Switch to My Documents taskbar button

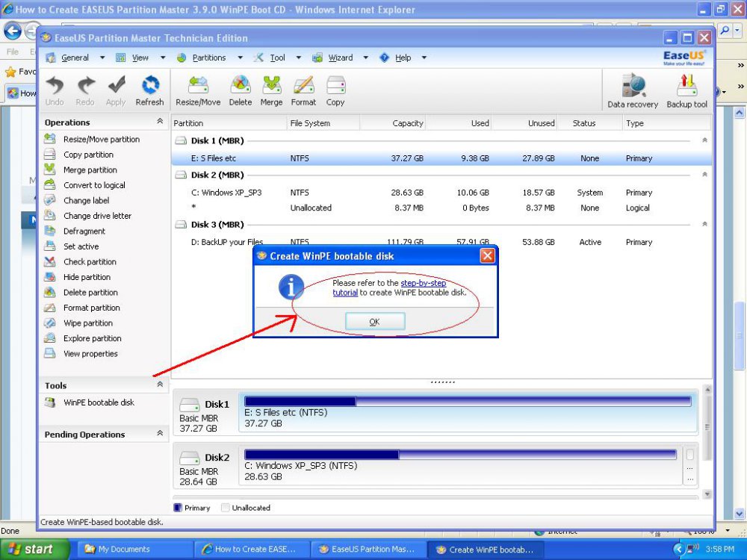click(x=134, y=550)
